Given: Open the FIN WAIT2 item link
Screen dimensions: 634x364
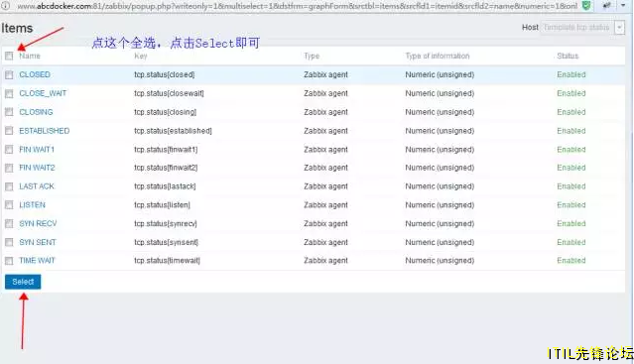Looking at the screenshot, I should coord(37,168).
